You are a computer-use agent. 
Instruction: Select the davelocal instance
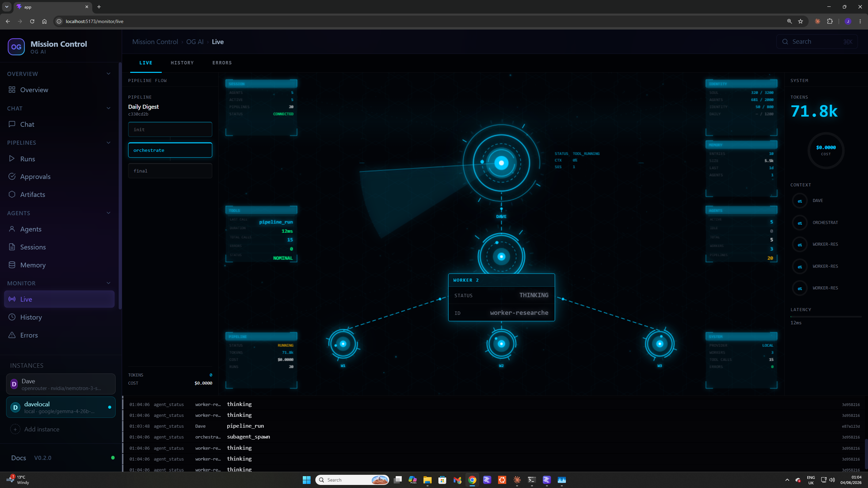click(61, 407)
